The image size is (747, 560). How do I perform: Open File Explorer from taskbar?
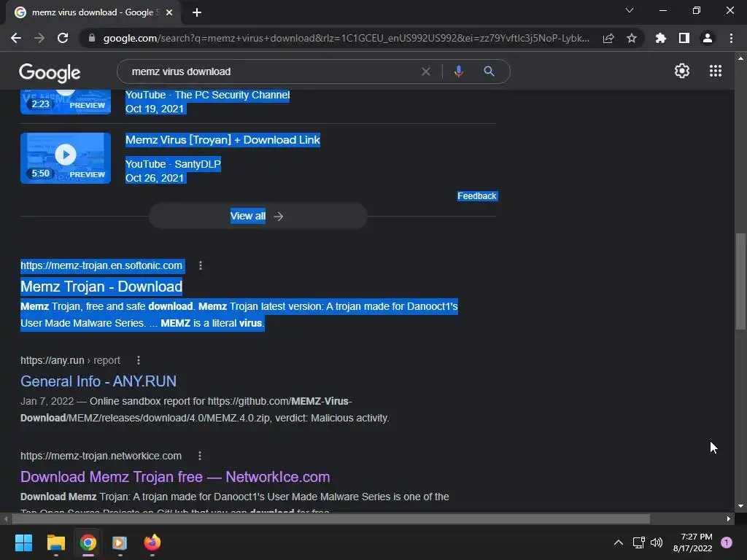(55, 542)
